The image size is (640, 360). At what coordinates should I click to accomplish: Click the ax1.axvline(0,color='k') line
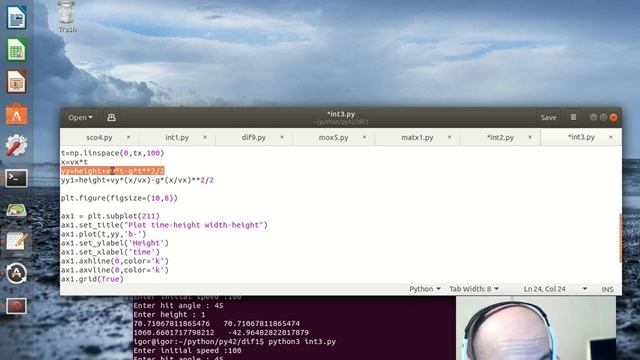(115, 270)
